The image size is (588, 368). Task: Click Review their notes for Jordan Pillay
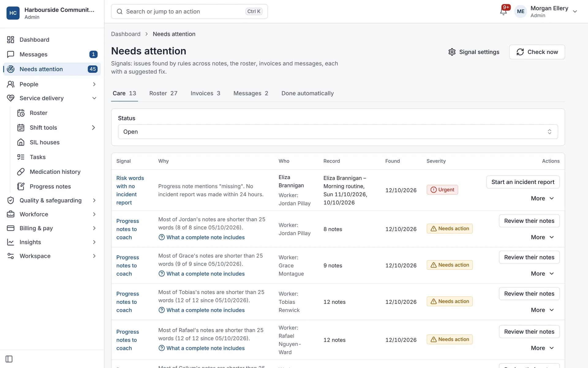[x=529, y=221]
